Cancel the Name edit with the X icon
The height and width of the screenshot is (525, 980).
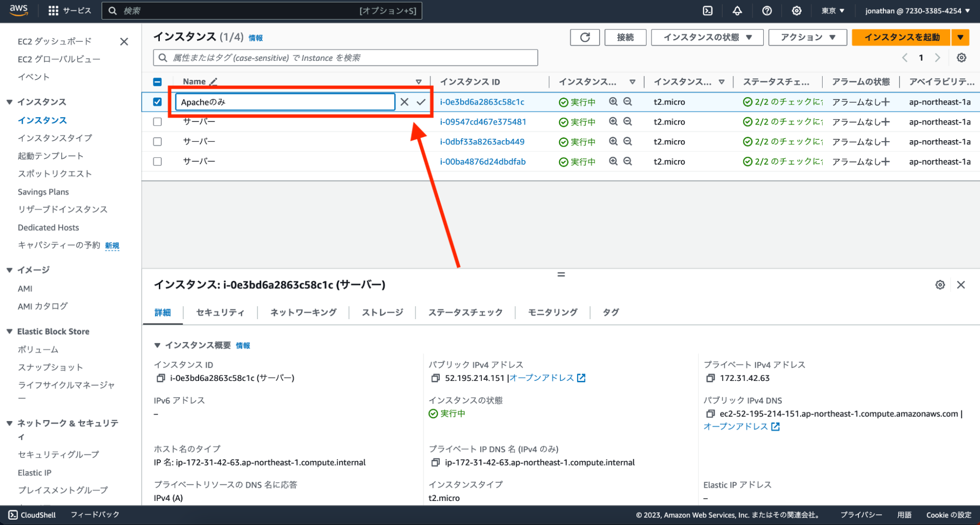pyautogui.click(x=404, y=102)
